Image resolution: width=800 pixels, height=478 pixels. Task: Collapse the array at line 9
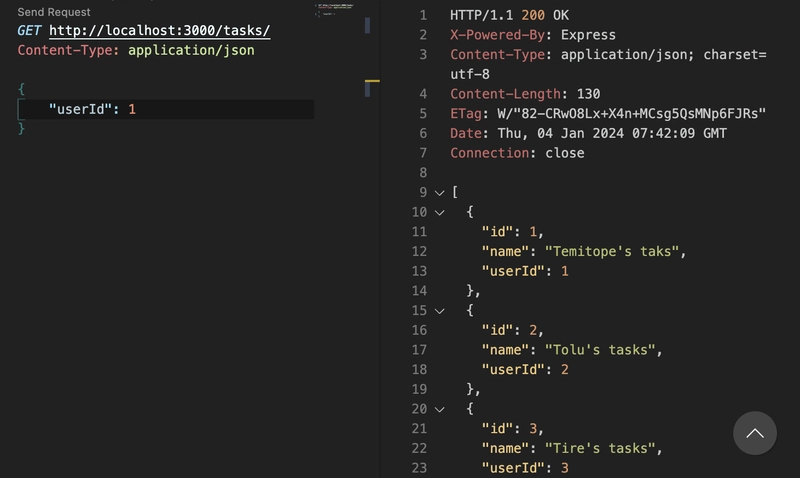439,193
